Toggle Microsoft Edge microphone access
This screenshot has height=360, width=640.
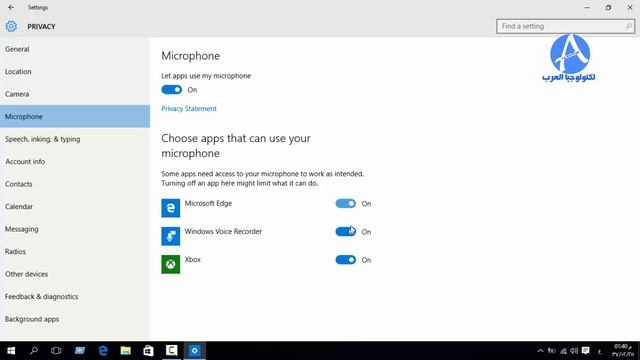coord(346,203)
